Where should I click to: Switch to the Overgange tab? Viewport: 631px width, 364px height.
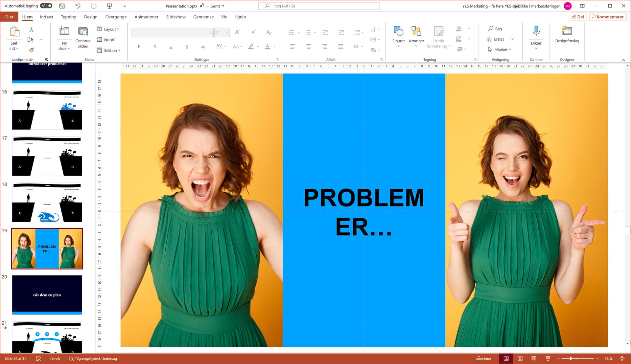[x=116, y=17]
